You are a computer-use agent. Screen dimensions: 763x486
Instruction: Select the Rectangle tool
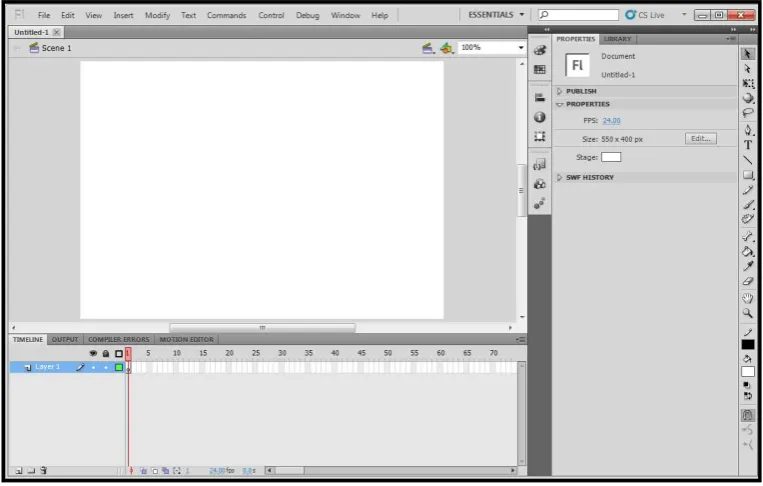tap(748, 175)
